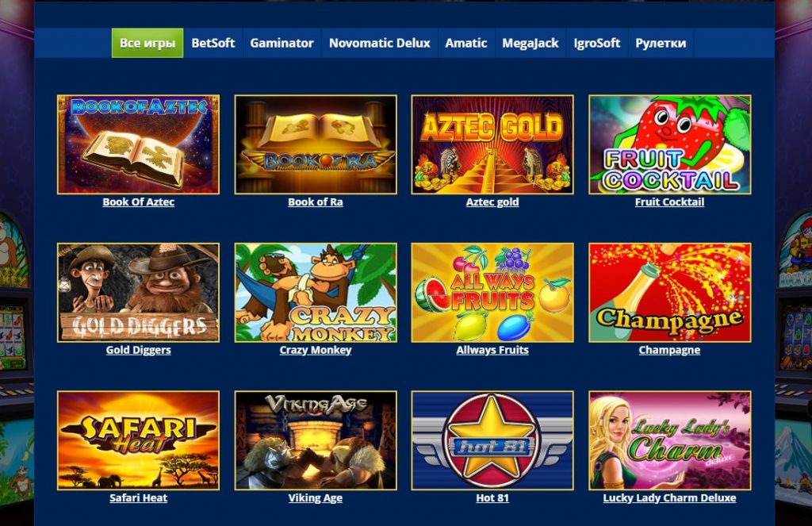This screenshot has width=812, height=526.
Task: Open the Book Of Aztec game thumbnail
Action: pyautogui.click(x=138, y=144)
